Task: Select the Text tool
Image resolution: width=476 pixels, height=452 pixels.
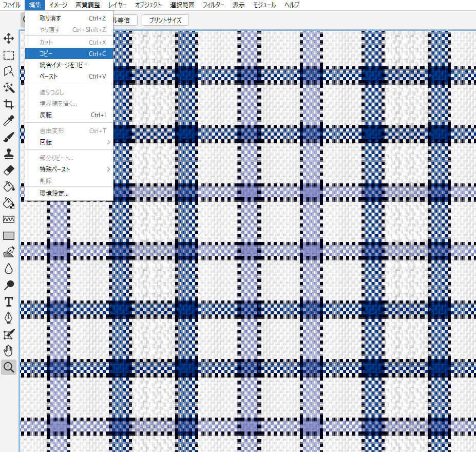Action: tap(9, 302)
